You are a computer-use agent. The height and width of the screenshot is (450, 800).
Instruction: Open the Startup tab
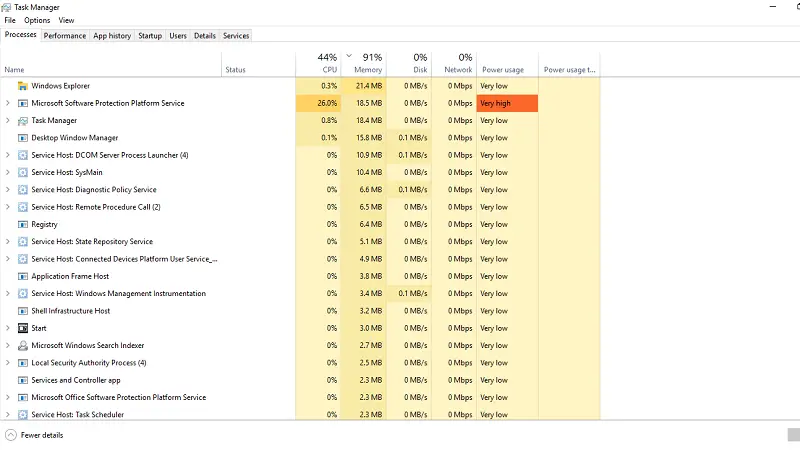[150, 36]
